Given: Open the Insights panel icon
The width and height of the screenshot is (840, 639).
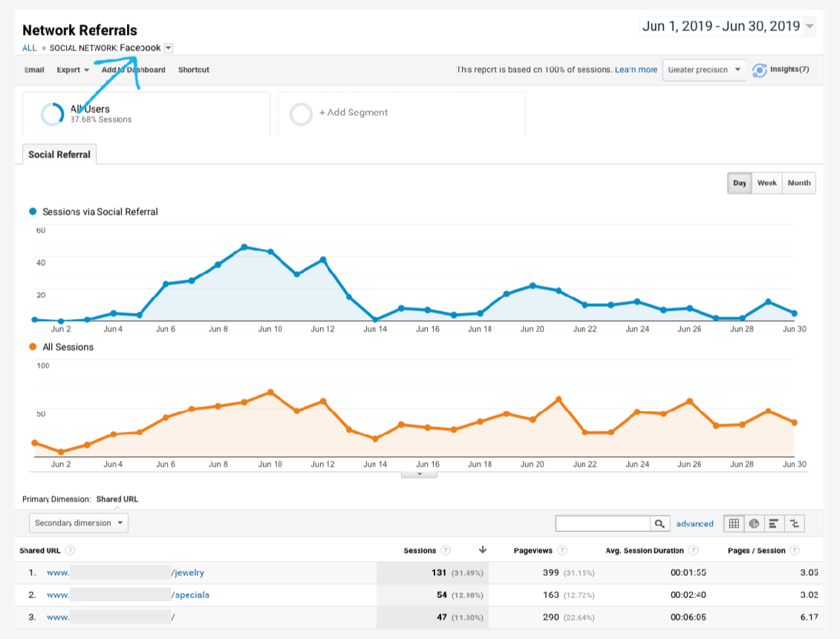Looking at the screenshot, I should coord(759,70).
